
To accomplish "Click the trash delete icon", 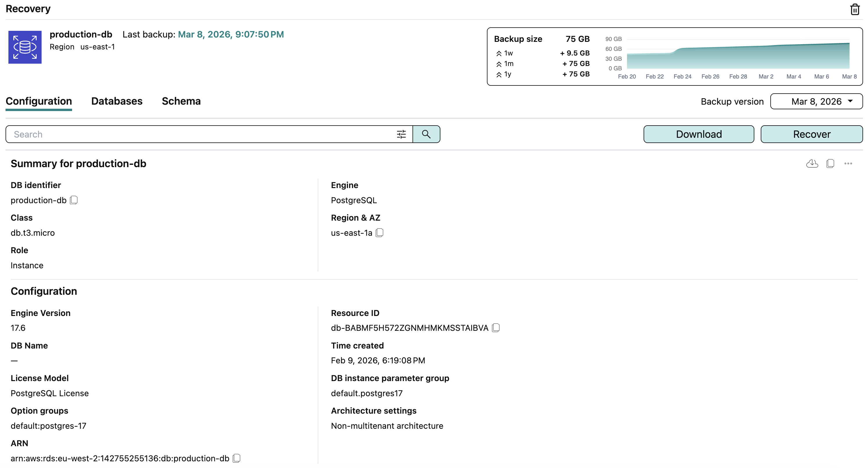I will point(855,9).
